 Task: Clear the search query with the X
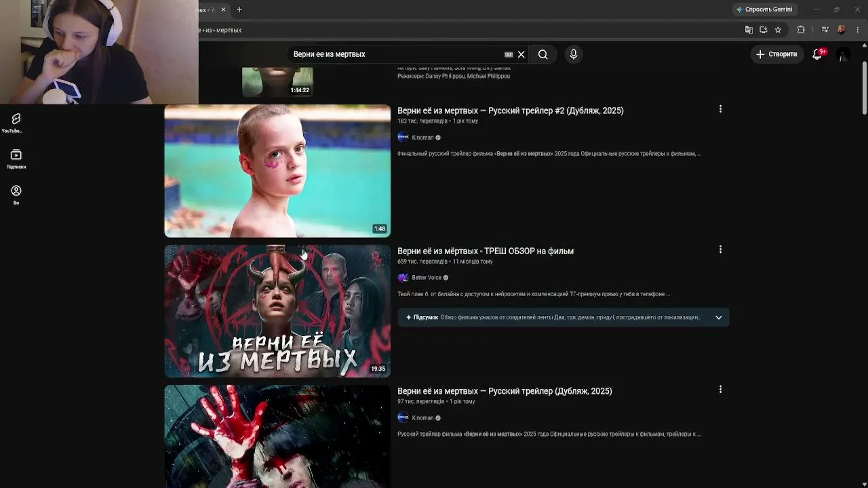(521, 54)
